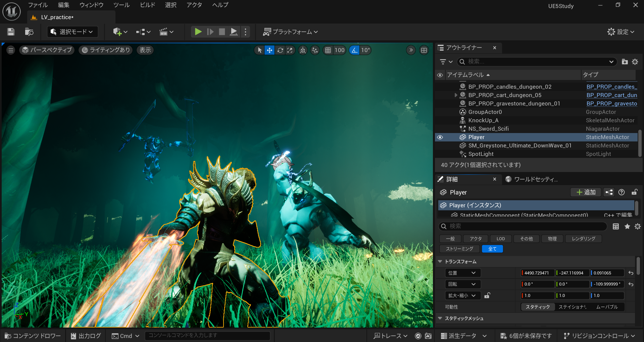Click the Eject from player button
644x342 pixels.
[x=234, y=32]
